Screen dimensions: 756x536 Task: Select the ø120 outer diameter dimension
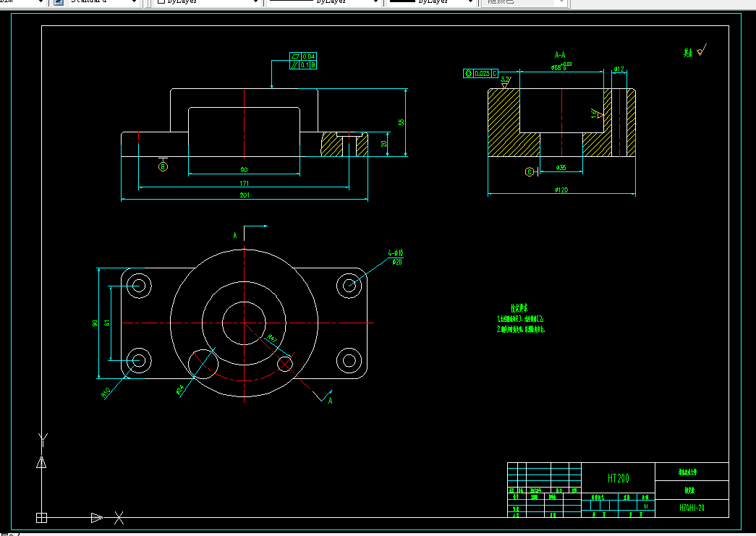coord(561,190)
